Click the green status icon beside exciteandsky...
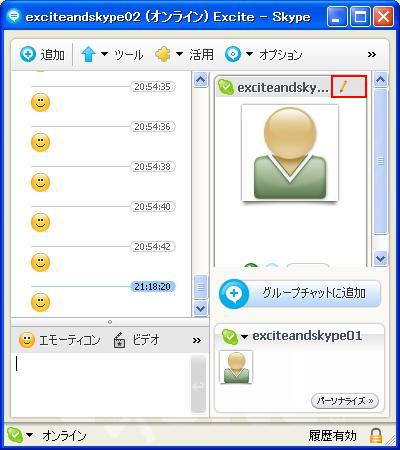 click(x=226, y=87)
